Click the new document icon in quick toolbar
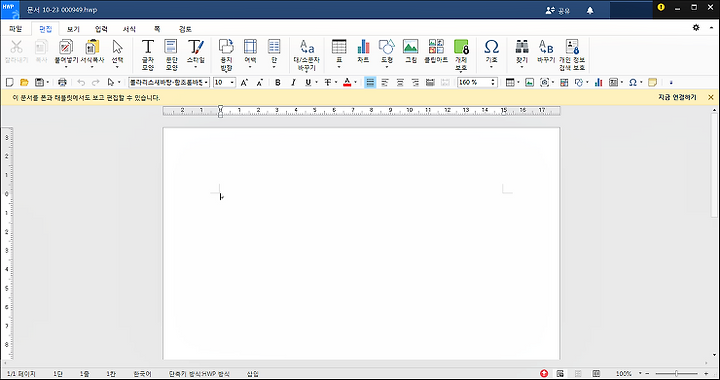 coord(9,83)
